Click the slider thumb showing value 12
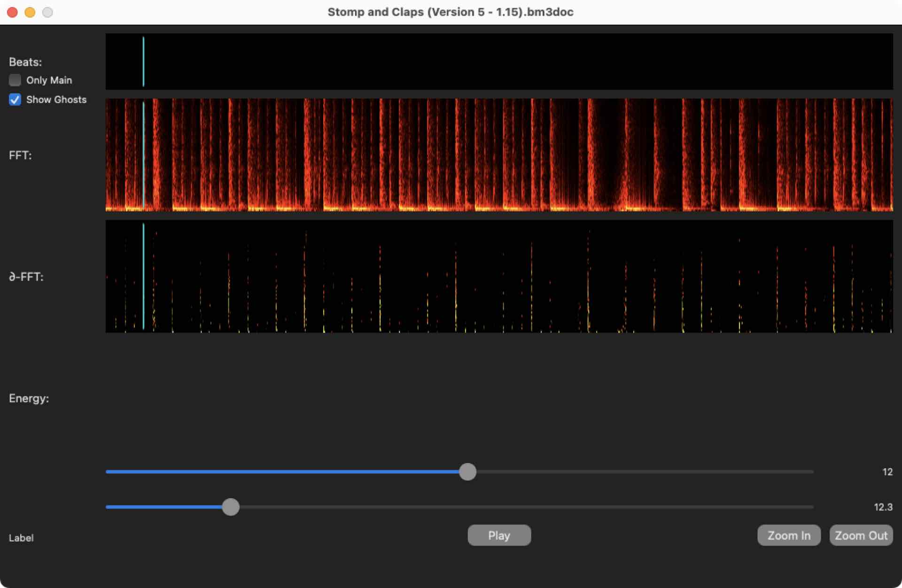This screenshot has width=902, height=588. pos(467,472)
